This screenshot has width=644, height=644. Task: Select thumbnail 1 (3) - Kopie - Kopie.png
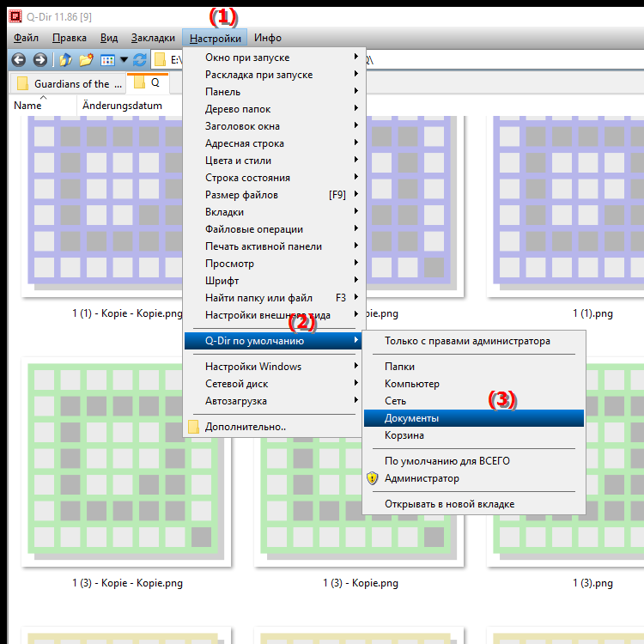coord(126,461)
